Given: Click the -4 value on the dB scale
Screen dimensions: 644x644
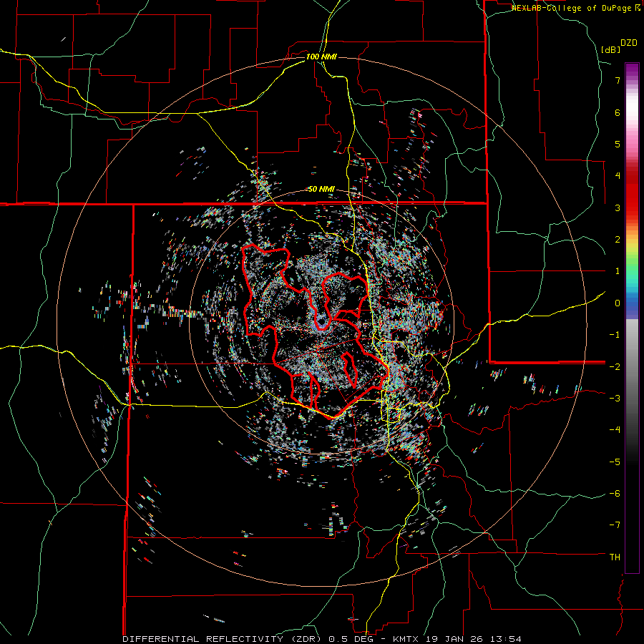Looking at the screenshot, I should pyautogui.click(x=615, y=430).
